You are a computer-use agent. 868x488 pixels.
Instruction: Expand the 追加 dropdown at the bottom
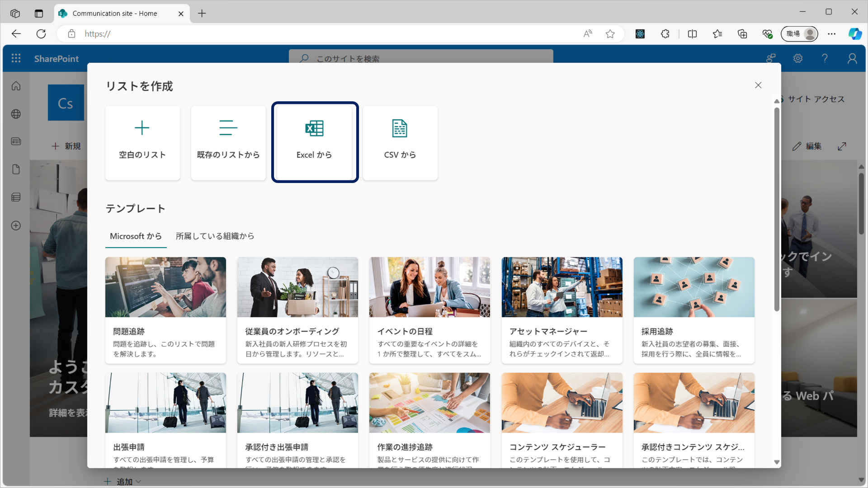[x=124, y=482]
